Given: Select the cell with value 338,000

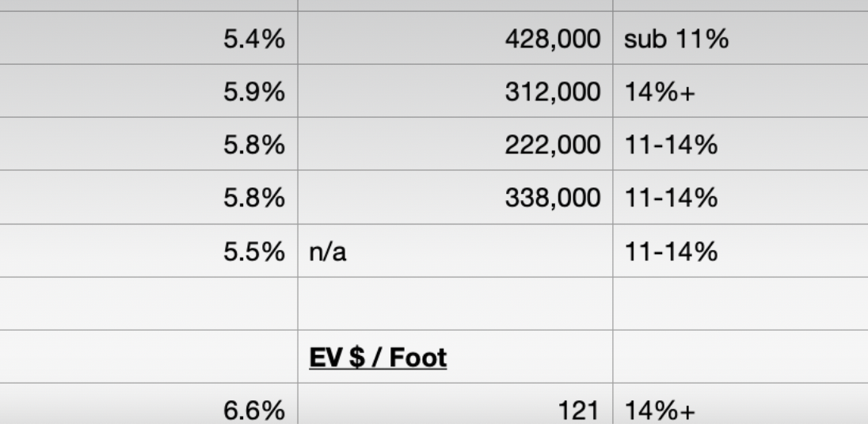Looking at the screenshot, I should (455, 197).
